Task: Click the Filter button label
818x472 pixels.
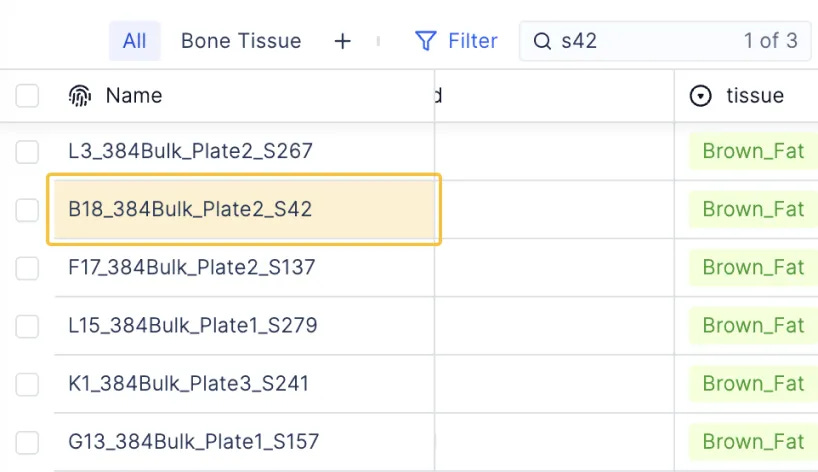Action: tap(473, 41)
